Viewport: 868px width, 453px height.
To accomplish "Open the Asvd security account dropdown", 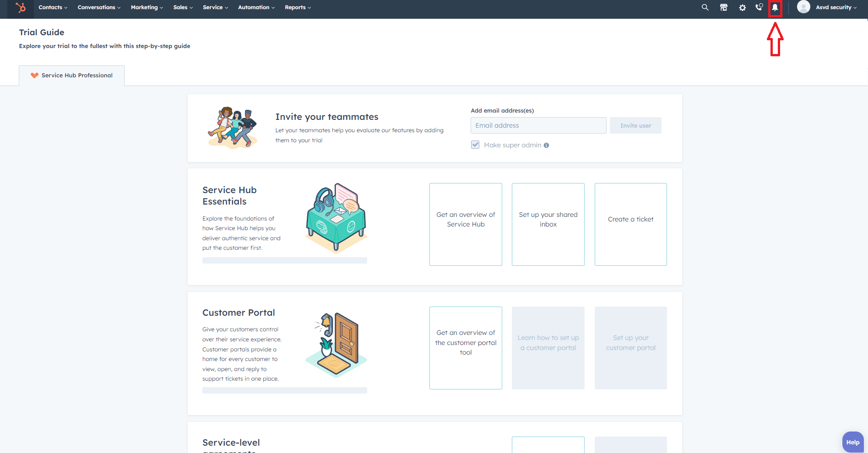I will (836, 7).
